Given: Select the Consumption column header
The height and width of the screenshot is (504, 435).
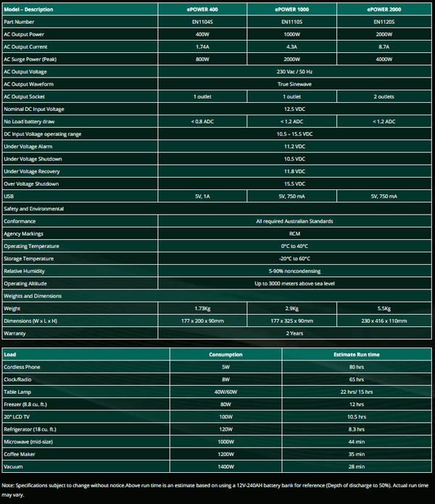Looking at the screenshot, I should pos(225,355).
